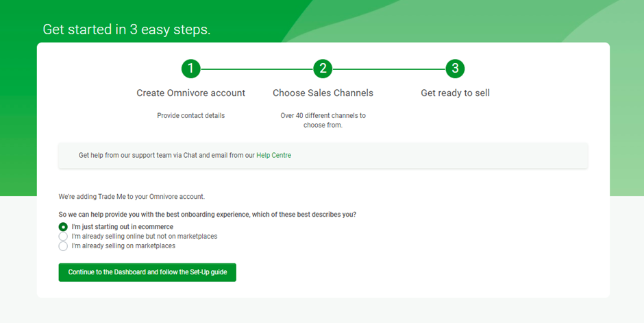Click the "Get ready to sell" step label
Viewport: 644px width, 323px height.
click(455, 93)
